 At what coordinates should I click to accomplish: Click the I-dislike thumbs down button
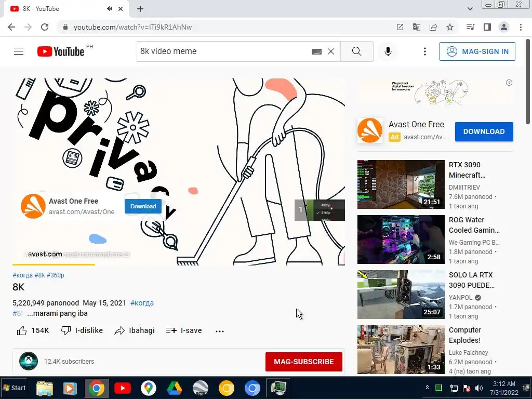click(x=82, y=330)
